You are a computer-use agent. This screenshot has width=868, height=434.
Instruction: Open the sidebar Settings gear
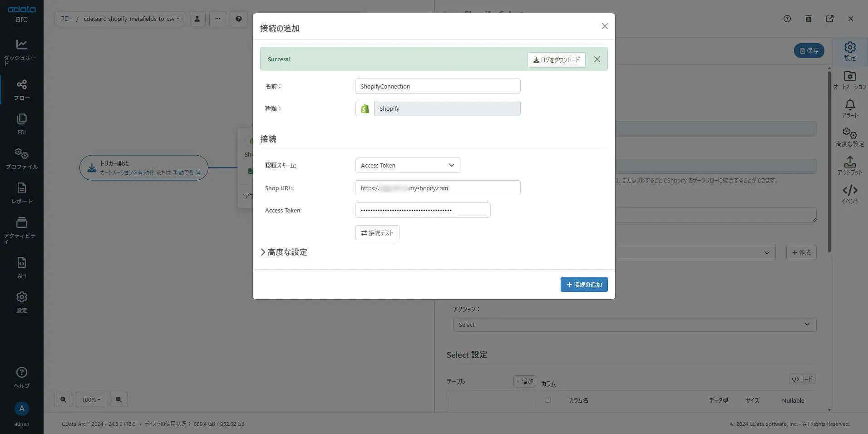(x=21, y=302)
